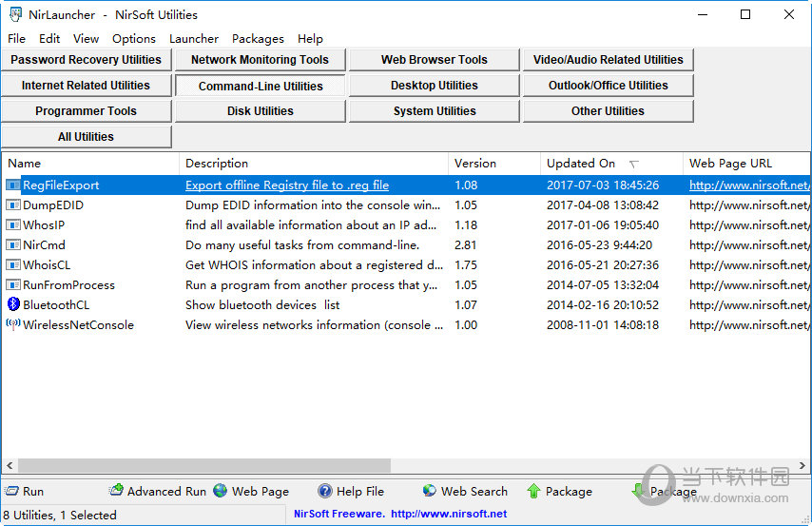Click the green up-arrow Package icon

(533, 491)
